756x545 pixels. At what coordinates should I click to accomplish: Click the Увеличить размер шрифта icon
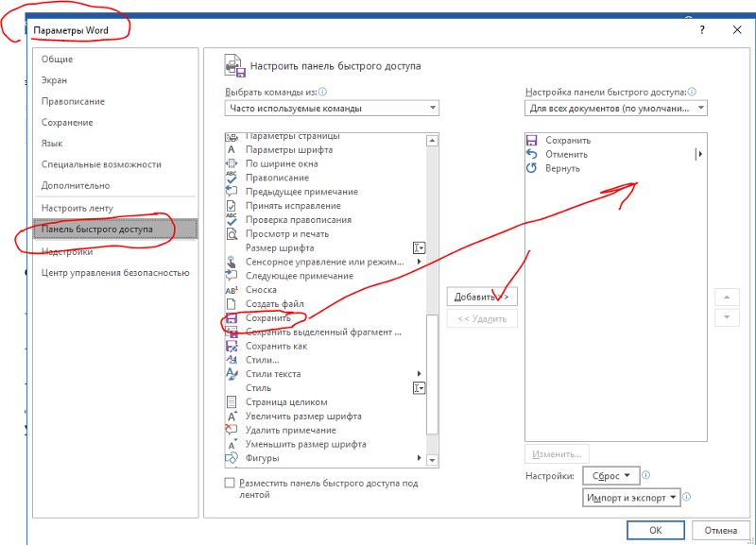(232, 416)
